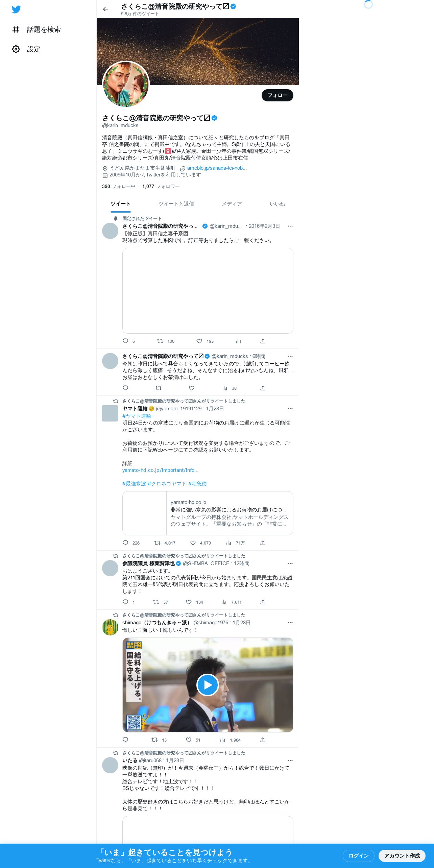Switch to the メディア tab
434x868 pixels.
point(232,204)
